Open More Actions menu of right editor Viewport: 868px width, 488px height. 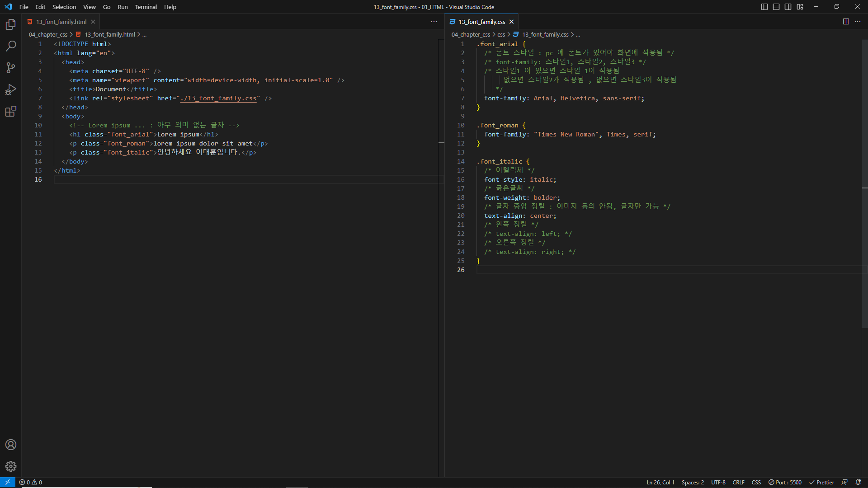point(858,22)
